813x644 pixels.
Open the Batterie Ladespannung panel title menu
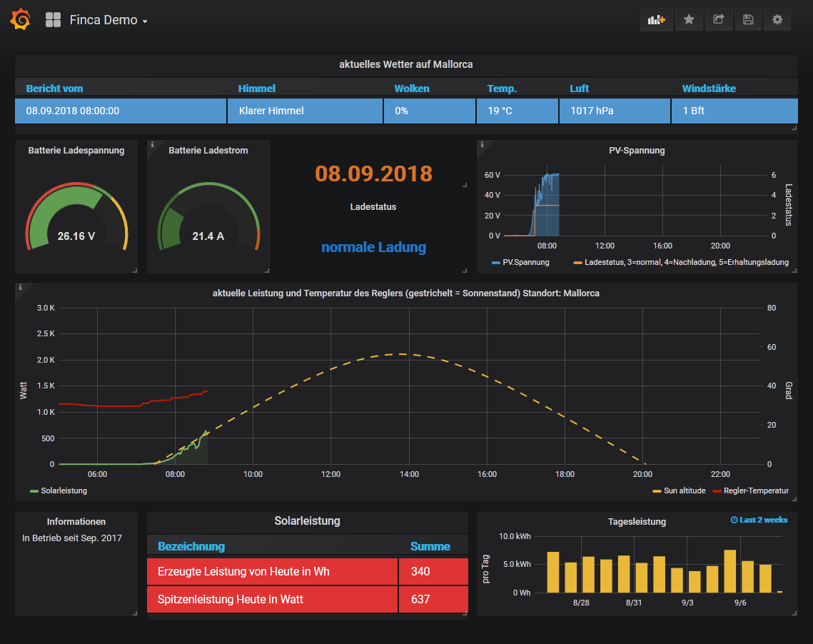point(76,151)
